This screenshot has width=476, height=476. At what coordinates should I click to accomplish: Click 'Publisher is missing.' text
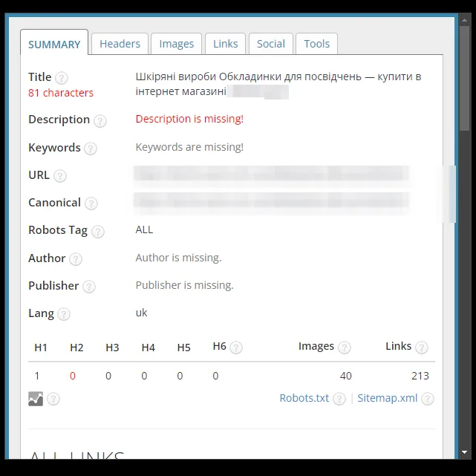(x=184, y=285)
